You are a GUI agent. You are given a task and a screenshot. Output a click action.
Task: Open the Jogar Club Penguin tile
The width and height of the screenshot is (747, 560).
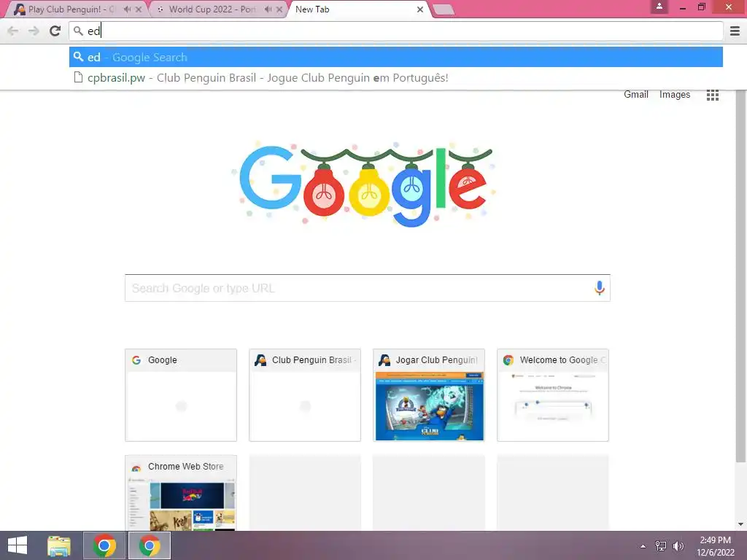[429, 394]
